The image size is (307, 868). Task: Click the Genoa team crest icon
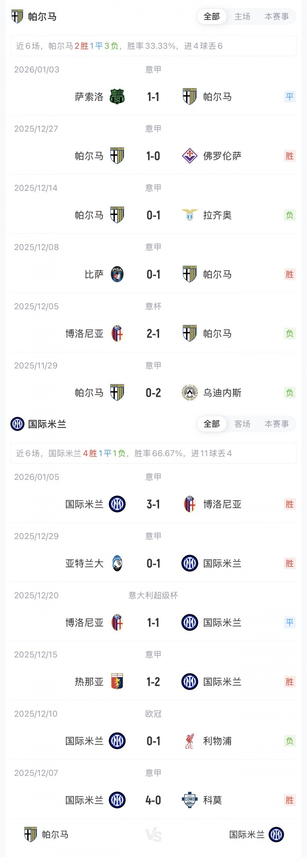pos(117,682)
